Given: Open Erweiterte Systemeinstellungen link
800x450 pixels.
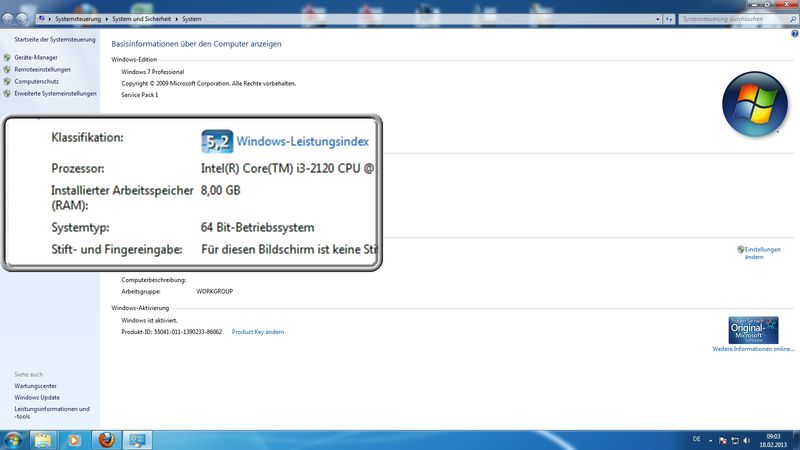Looking at the screenshot, I should [x=55, y=94].
